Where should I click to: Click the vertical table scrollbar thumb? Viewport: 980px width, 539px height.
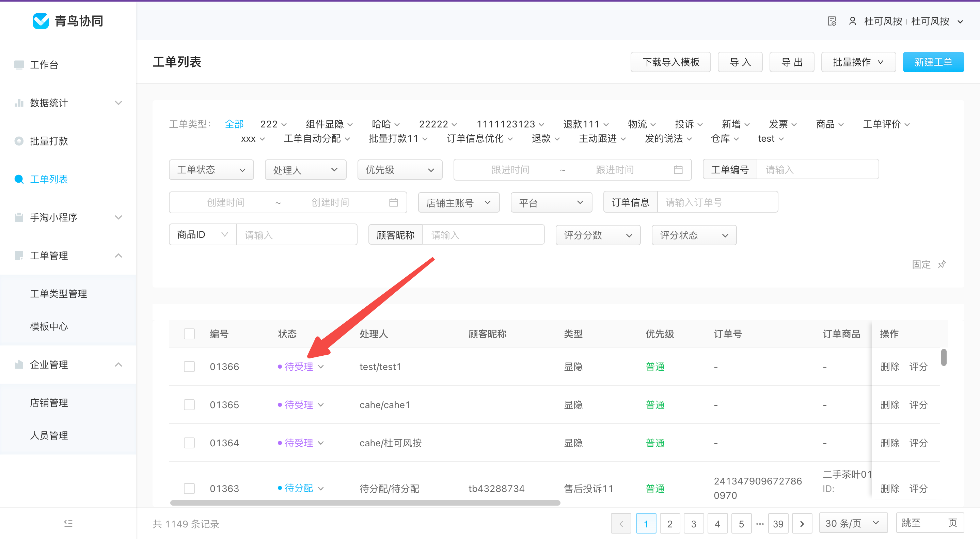click(x=944, y=357)
